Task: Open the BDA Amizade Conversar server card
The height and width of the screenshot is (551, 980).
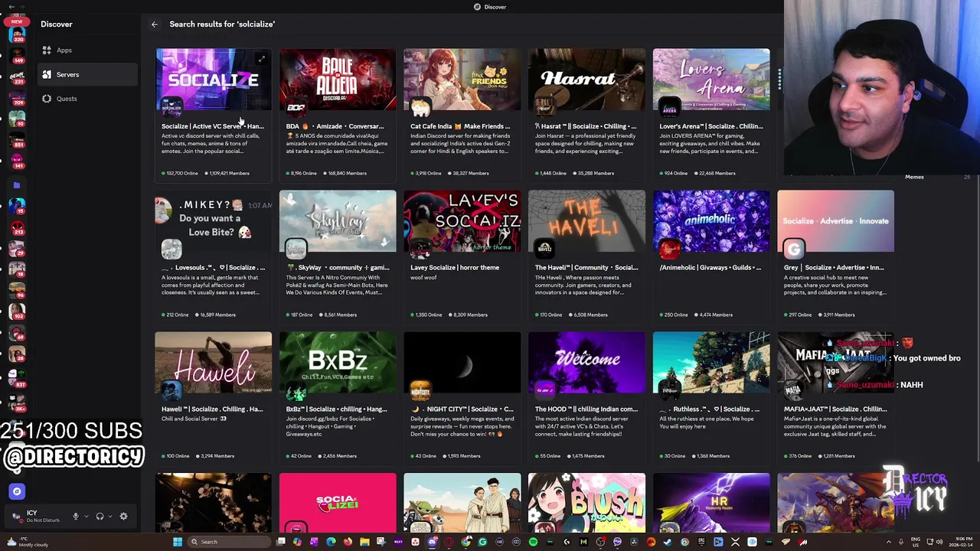Action: (338, 115)
